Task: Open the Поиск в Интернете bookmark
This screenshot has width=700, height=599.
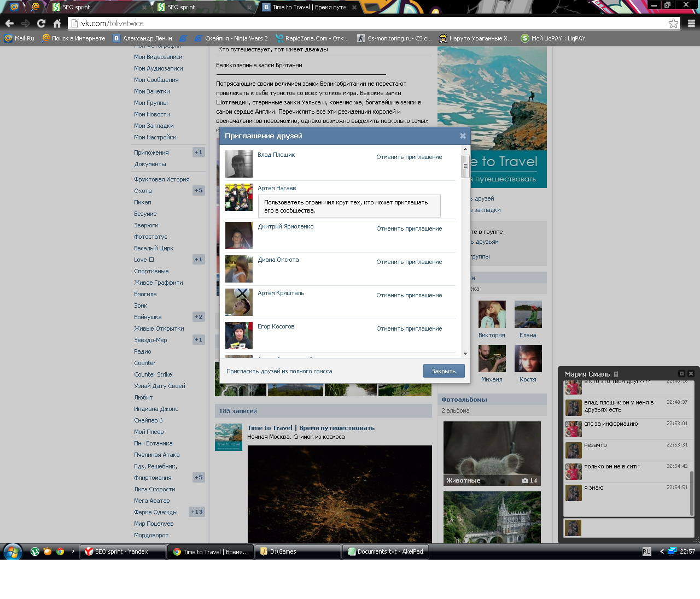Action: (x=73, y=38)
